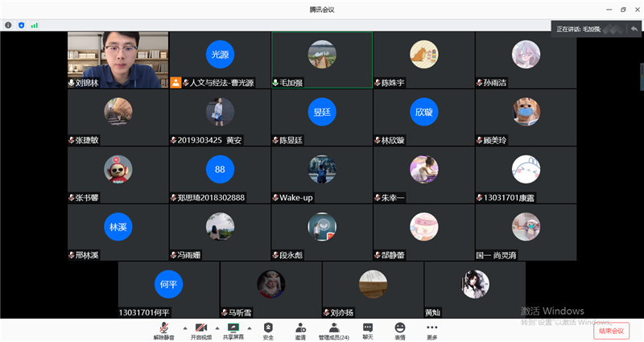
Task: Click the white bunny avatar of 13031701康露
Action: 526,169
